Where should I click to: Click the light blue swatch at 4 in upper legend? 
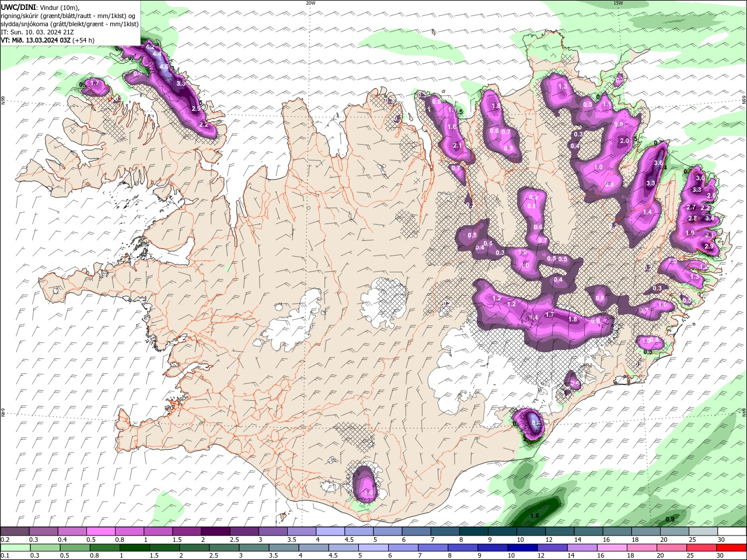pos(330,531)
